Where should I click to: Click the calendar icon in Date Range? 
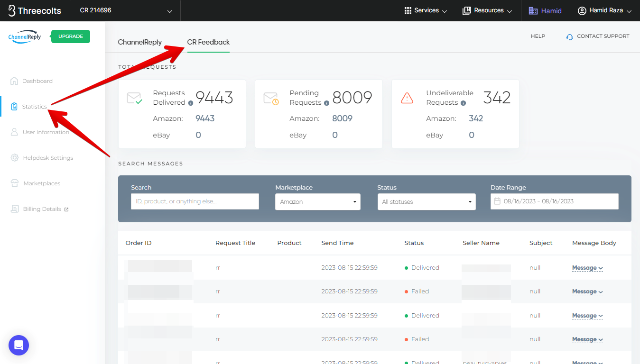click(x=497, y=201)
